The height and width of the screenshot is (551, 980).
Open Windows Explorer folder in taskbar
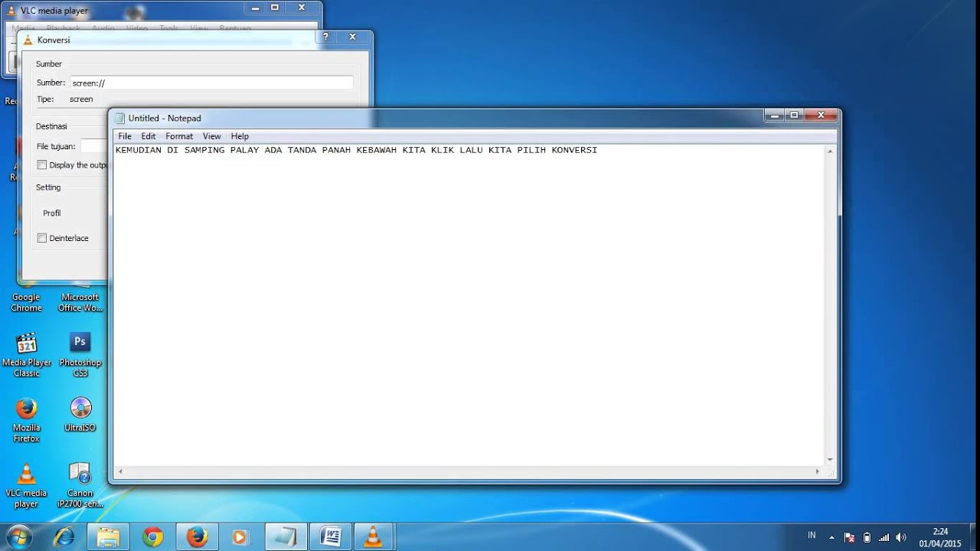pos(109,536)
